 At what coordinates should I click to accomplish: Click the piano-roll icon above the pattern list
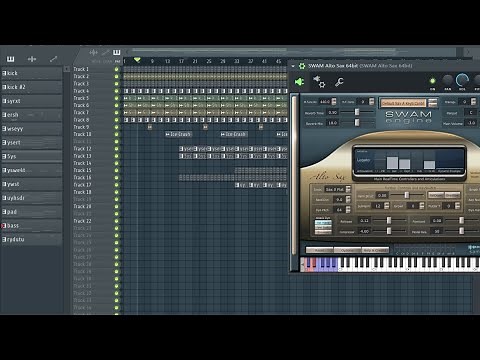[x=11, y=59]
